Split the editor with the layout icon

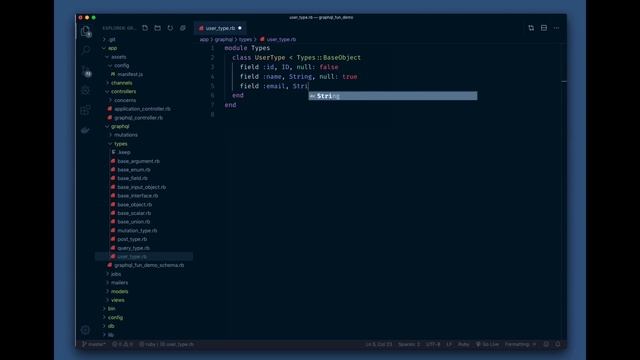(x=544, y=28)
